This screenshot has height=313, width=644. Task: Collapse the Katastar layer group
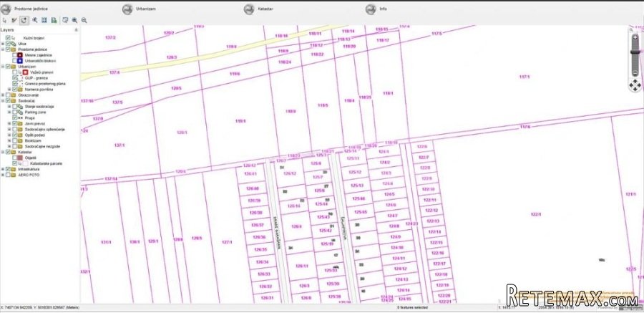point(3,152)
